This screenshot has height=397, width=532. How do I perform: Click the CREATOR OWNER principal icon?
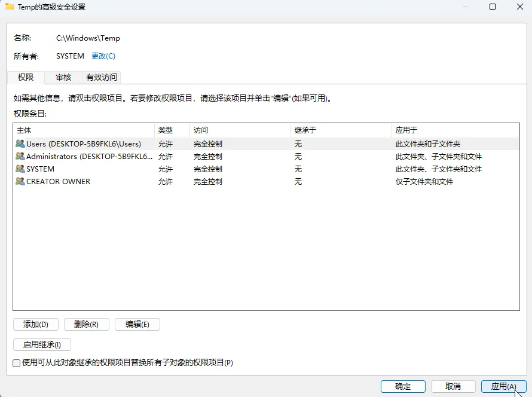(20, 182)
